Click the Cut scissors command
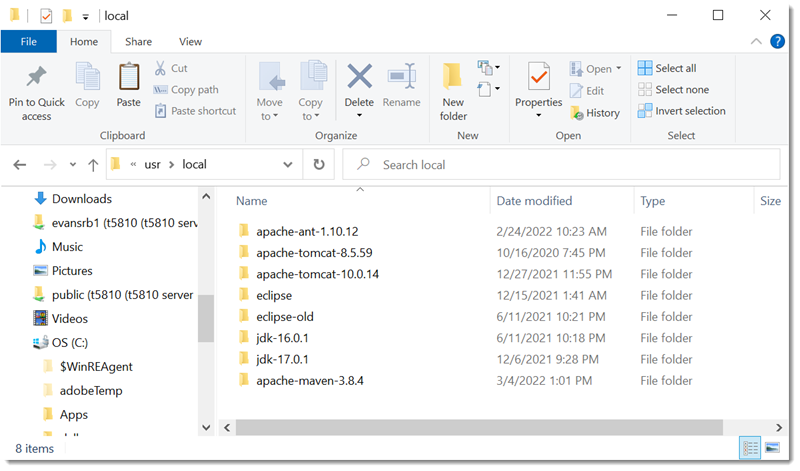Screen dimensions: 800x471 pyautogui.click(x=171, y=68)
